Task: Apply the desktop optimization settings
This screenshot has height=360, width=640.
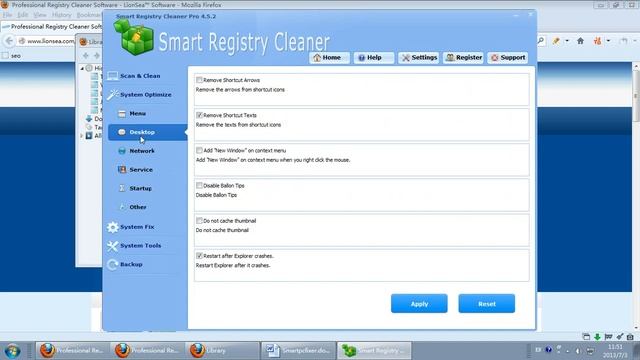Action: coord(419,304)
